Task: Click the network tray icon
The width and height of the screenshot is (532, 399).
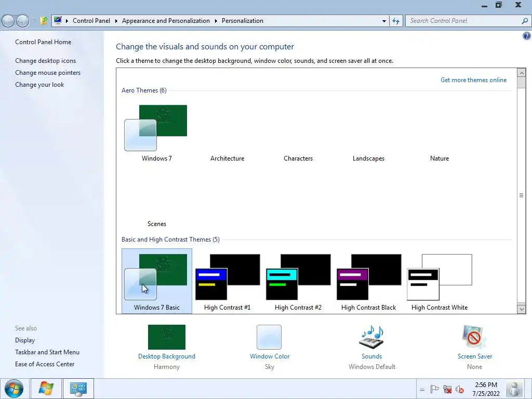Action: click(x=447, y=389)
